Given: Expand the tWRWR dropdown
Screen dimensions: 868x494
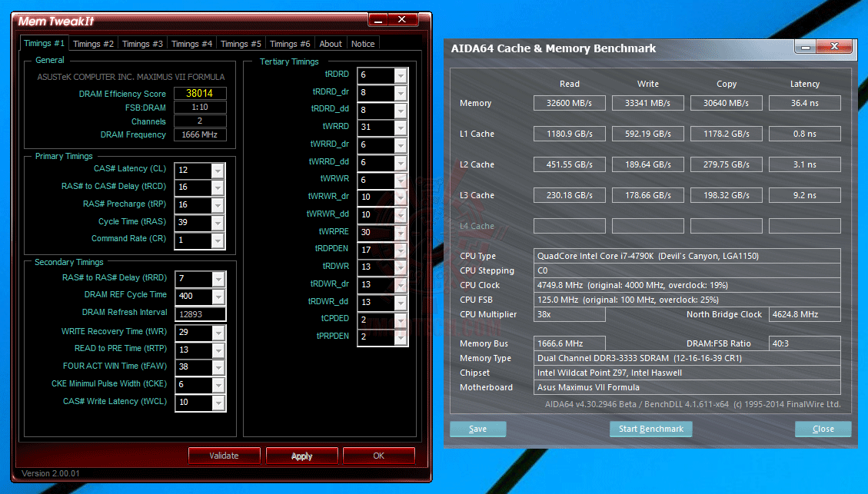Looking at the screenshot, I should [401, 181].
